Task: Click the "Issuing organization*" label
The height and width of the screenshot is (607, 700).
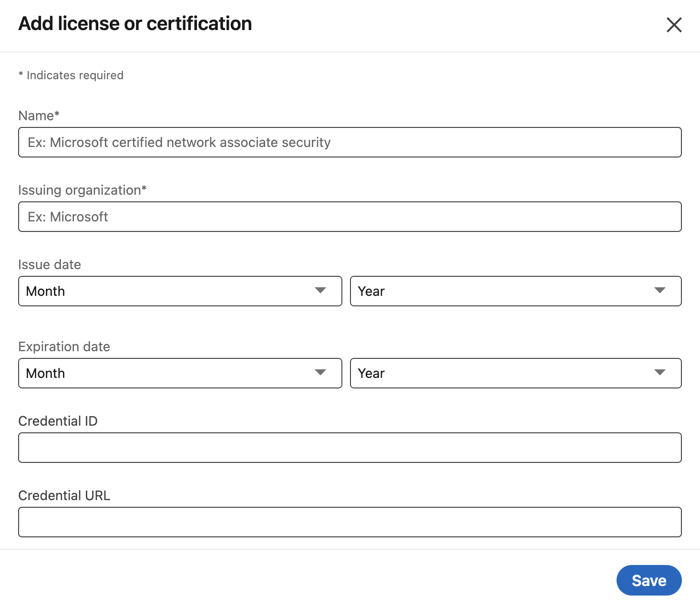Action: click(x=82, y=190)
